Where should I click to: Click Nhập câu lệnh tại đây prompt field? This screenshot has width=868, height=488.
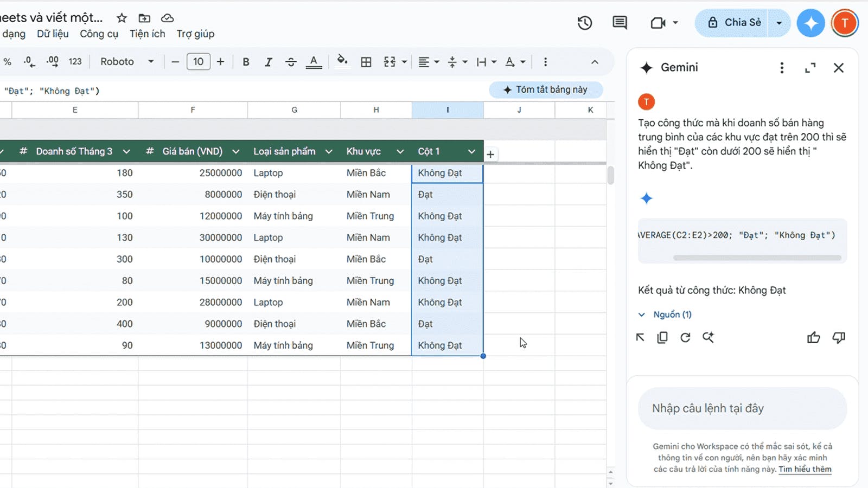tap(742, 408)
